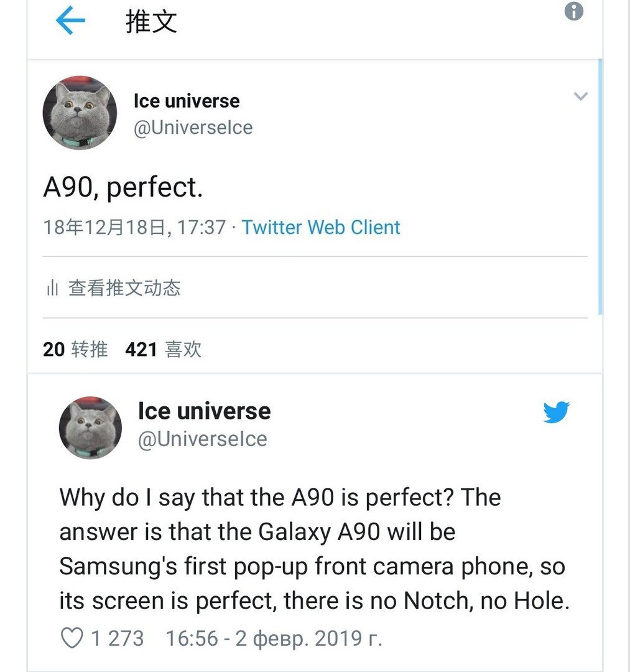
Task: Click the 推文 page title
Action: pyautogui.click(x=151, y=22)
